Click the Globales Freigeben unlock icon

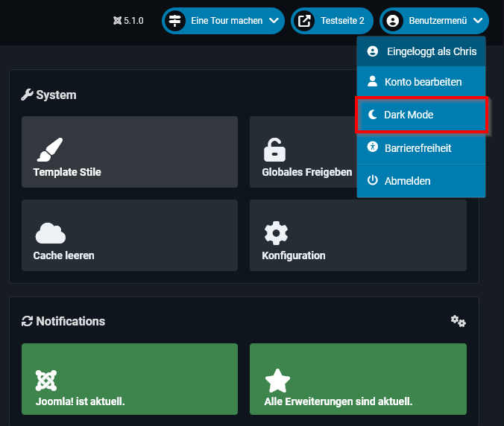[274, 149]
